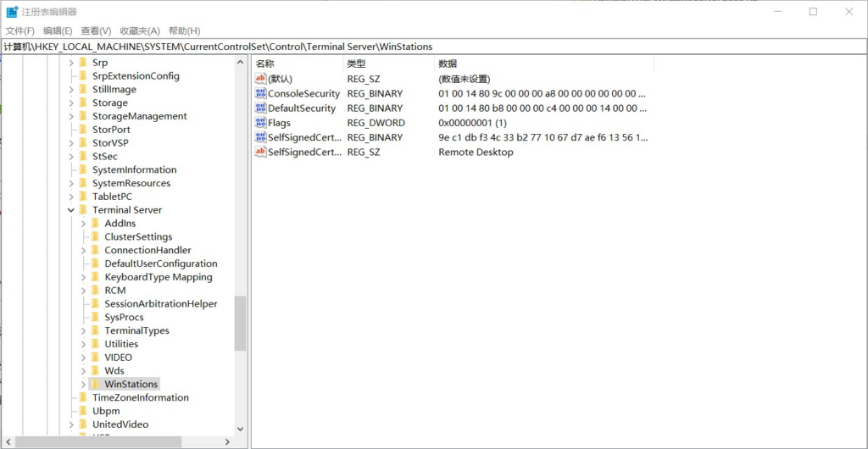The height and width of the screenshot is (449, 868).
Task: Click the (数值未设置) data cell
Action: click(464, 79)
